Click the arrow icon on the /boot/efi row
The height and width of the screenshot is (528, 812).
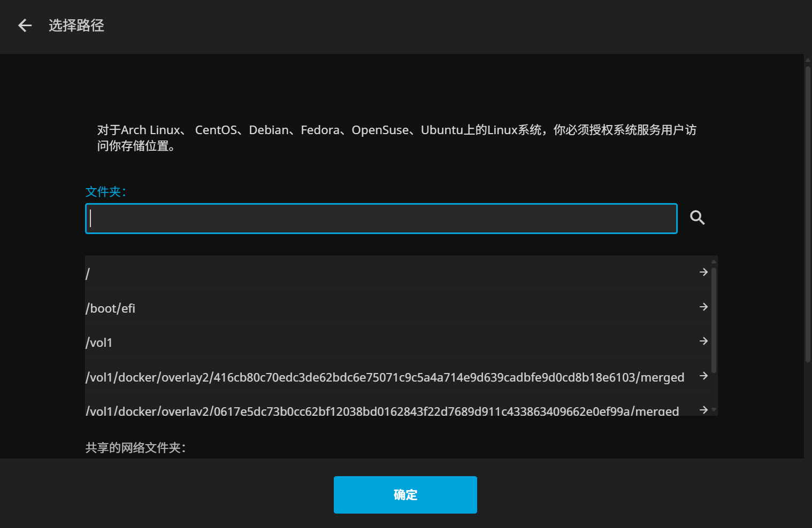[703, 307]
